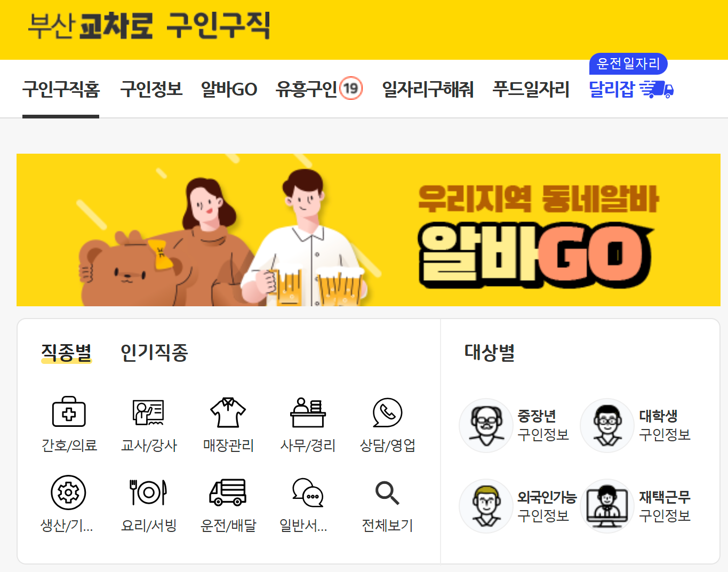Select the 상담/영업 phone bubble icon
Image resolution: width=728 pixels, height=572 pixels.
(387, 412)
